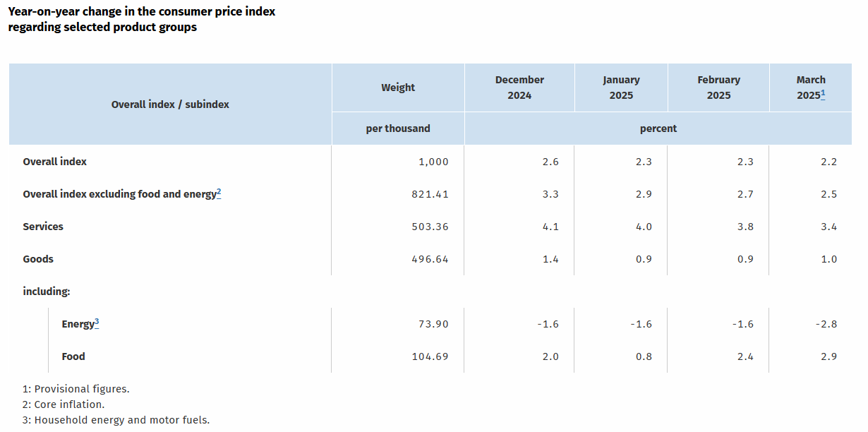
Task: Click core inflation March value 2.5
Action: coord(828,194)
